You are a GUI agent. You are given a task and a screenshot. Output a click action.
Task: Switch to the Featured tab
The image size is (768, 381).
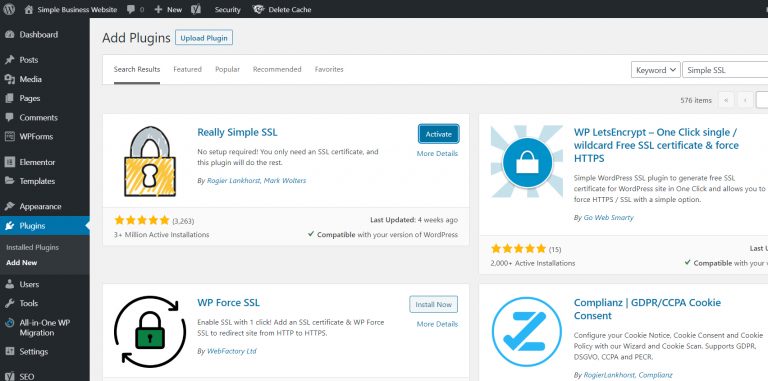[187, 70]
